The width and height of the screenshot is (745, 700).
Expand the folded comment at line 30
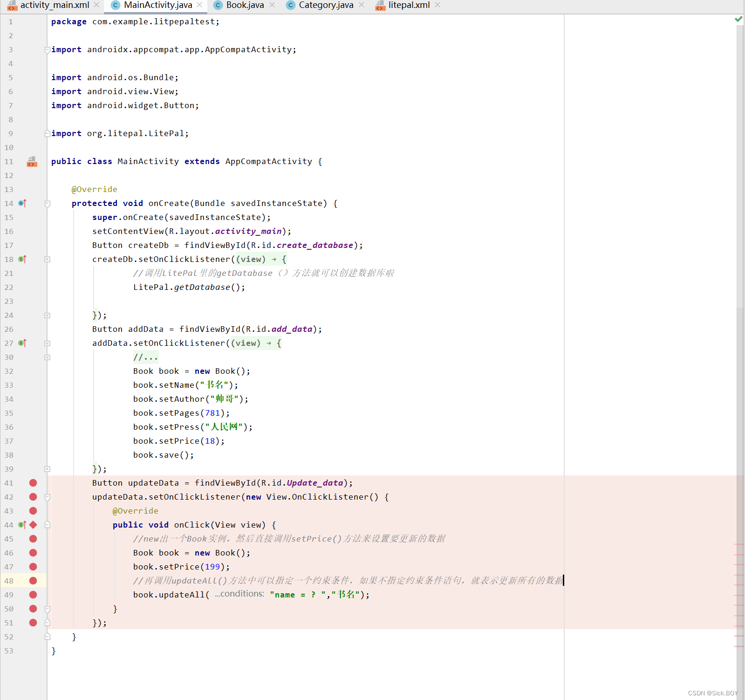click(47, 357)
